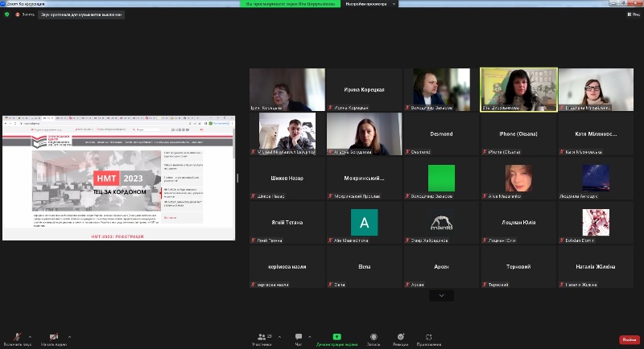The image size is (644, 349).
Task: Click the muted microphone icon on the Елена tile
Action: [331, 285]
